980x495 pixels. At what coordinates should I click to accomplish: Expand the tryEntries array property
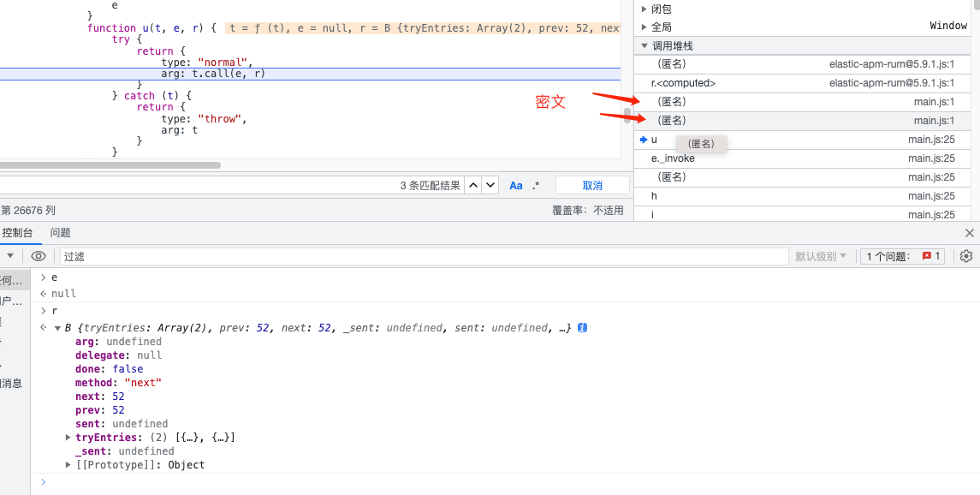(x=68, y=438)
